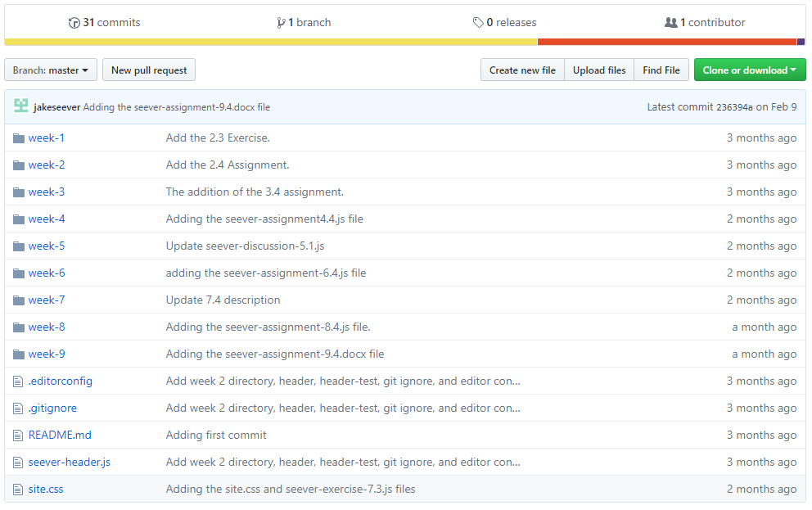Open the week-3 folder

tap(47, 192)
